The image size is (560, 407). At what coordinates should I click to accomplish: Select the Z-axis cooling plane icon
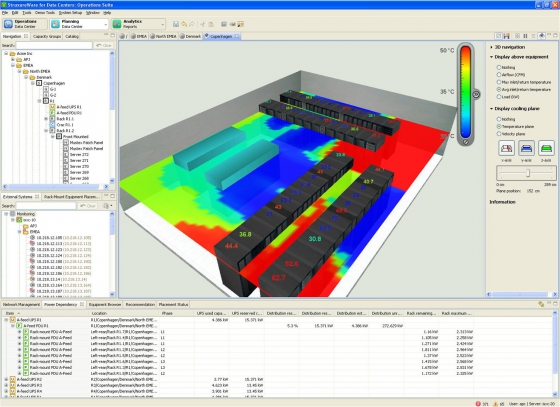(546, 148)
